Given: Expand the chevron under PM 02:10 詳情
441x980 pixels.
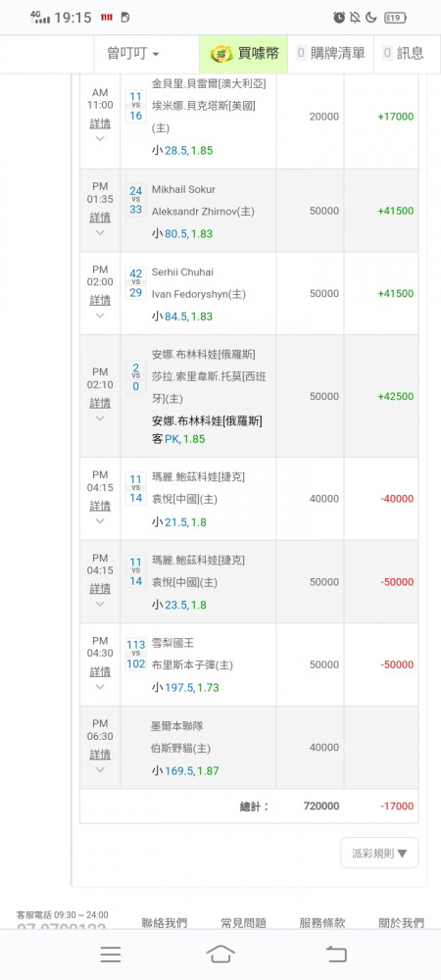Looking at the screenshot, I should coord(100,418).
